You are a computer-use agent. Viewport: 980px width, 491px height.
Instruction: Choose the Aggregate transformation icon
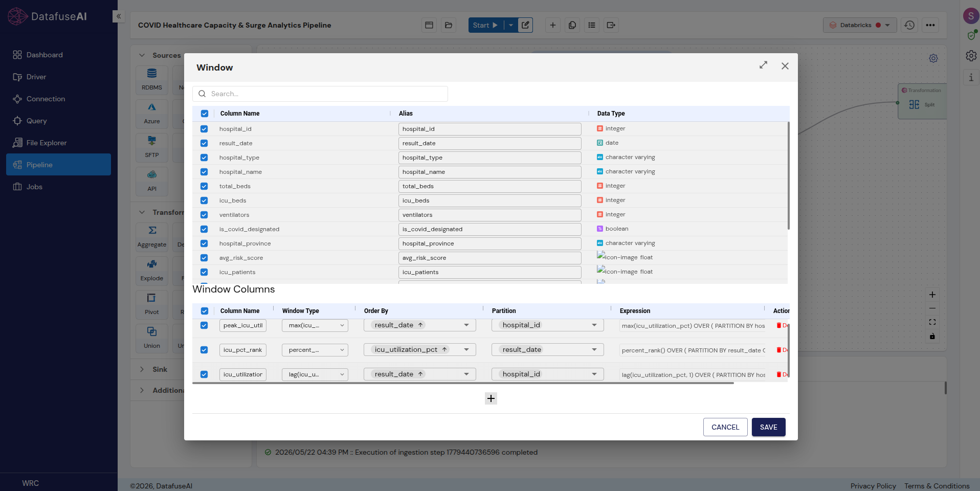[x=152, y=236]
